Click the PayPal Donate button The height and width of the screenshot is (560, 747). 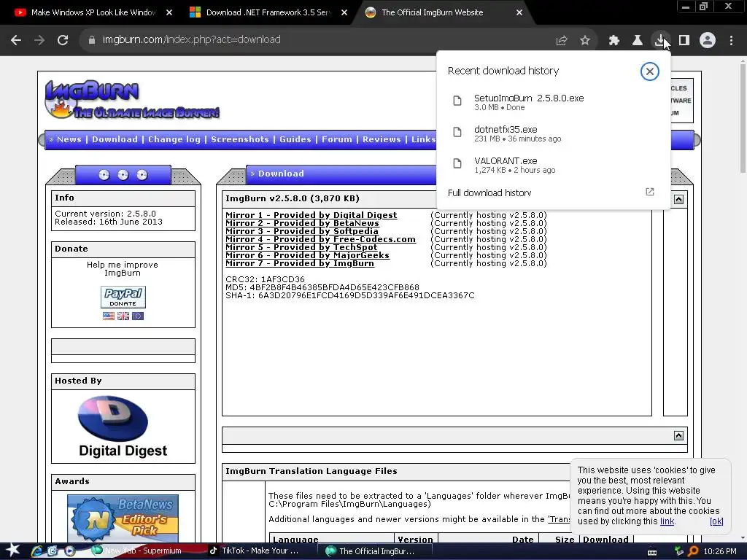click(x=123, y=297)
